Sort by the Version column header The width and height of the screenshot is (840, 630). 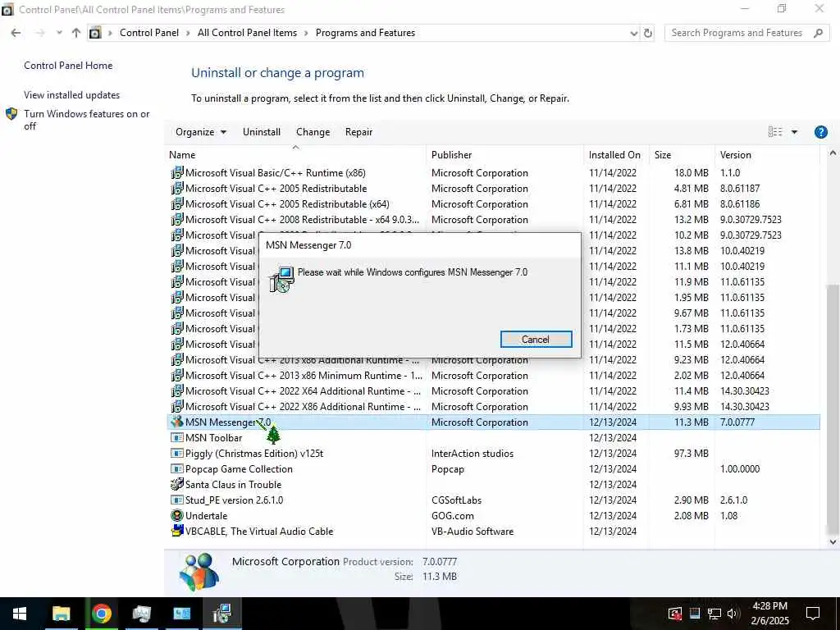pyautogui.click(x=767, y=155)
